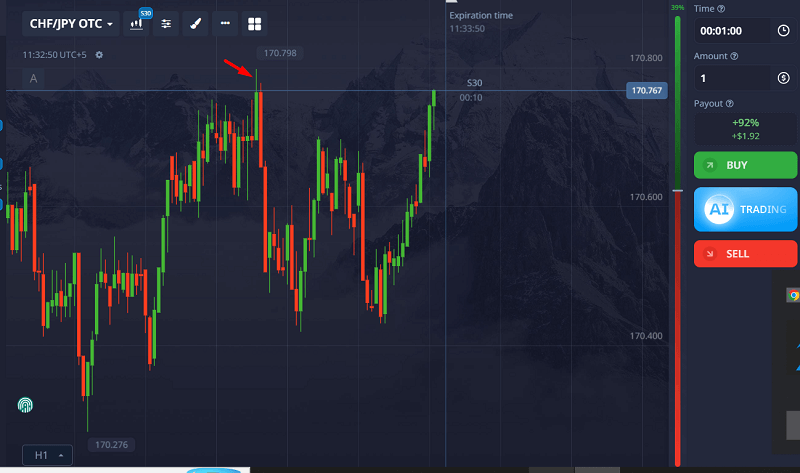Click help icon next to Payout
This screenshot has height=473, width=800.
(x=730, y=103)
